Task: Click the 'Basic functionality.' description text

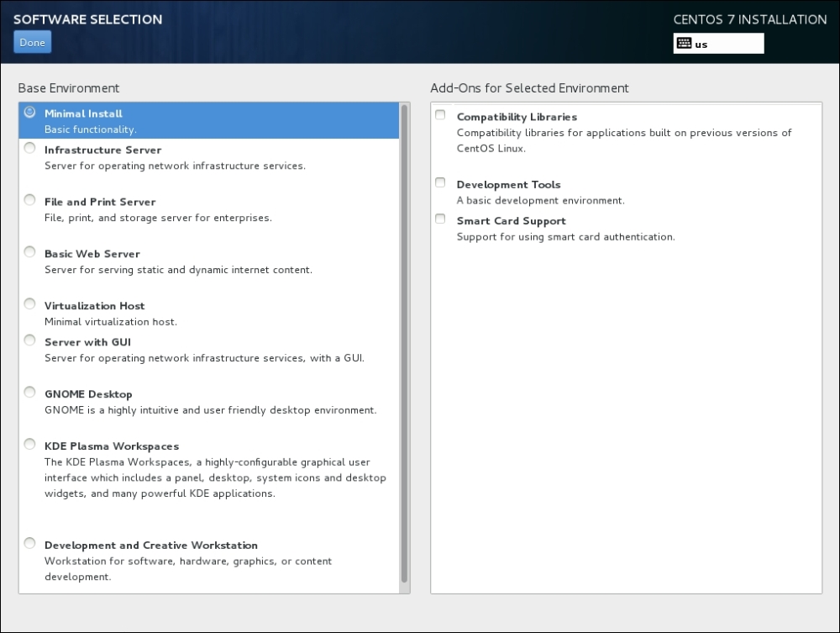Action: pyautogui.click(x=91, y=129)
